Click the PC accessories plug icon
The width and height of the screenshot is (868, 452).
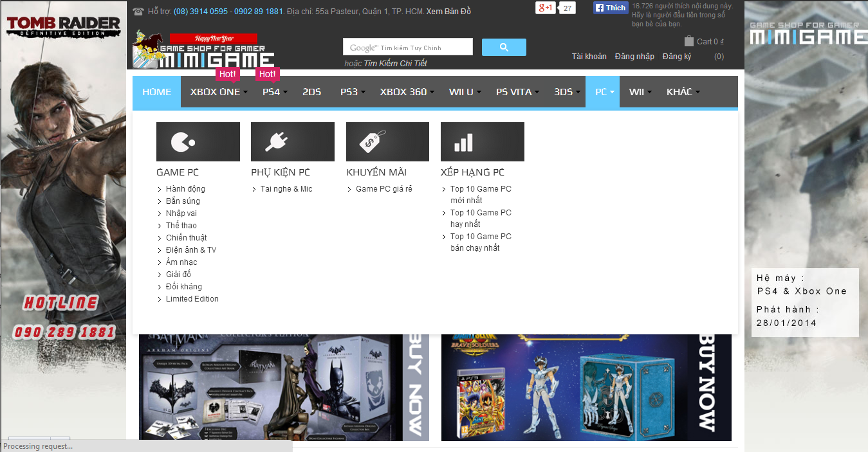(293, 141)
